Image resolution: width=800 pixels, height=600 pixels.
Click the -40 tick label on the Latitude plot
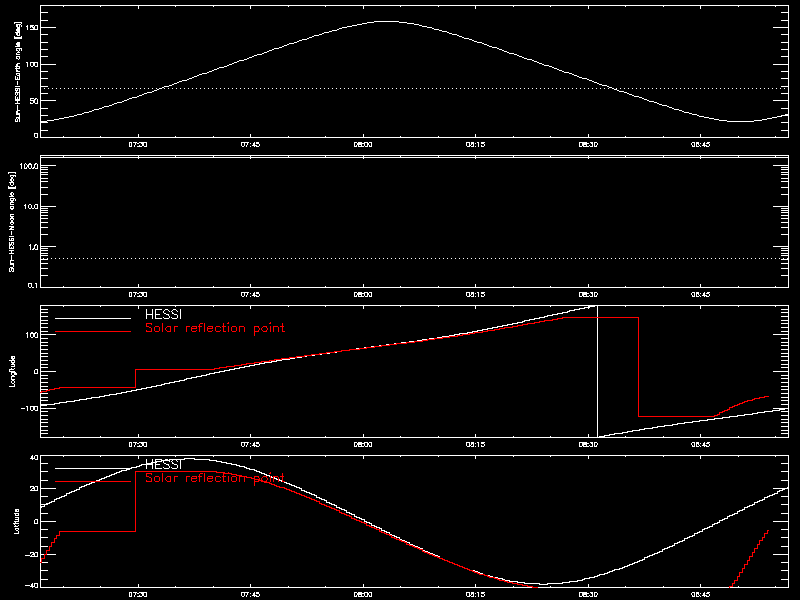33,585
